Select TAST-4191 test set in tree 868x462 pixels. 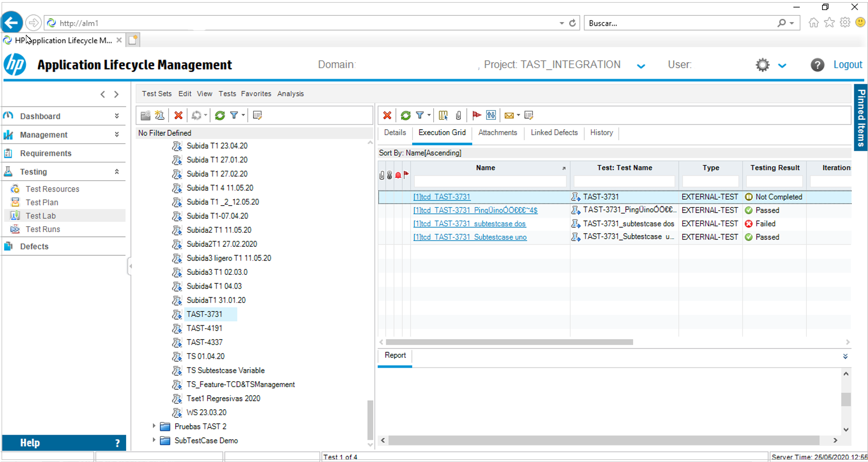(204, 328)
